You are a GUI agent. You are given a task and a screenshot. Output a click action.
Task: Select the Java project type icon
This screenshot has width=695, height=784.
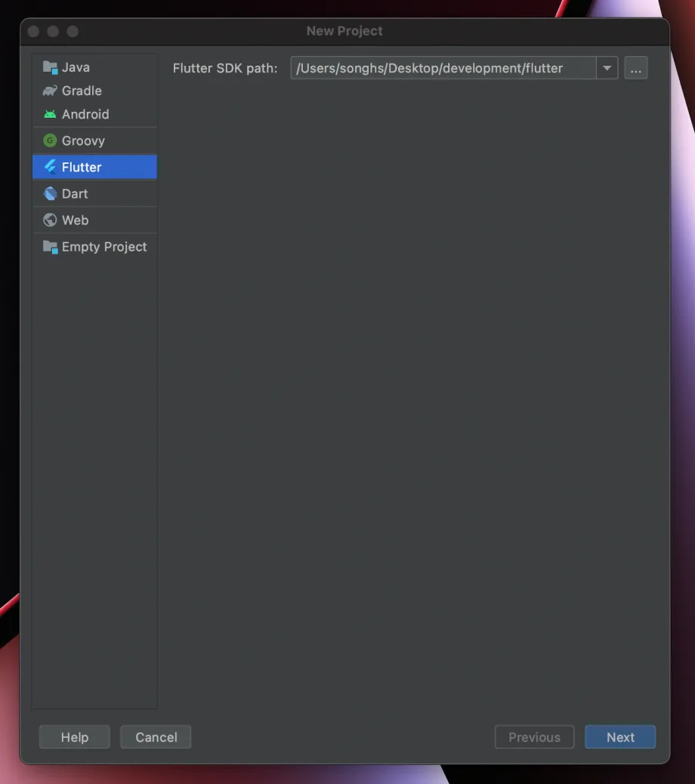point(50,67)
